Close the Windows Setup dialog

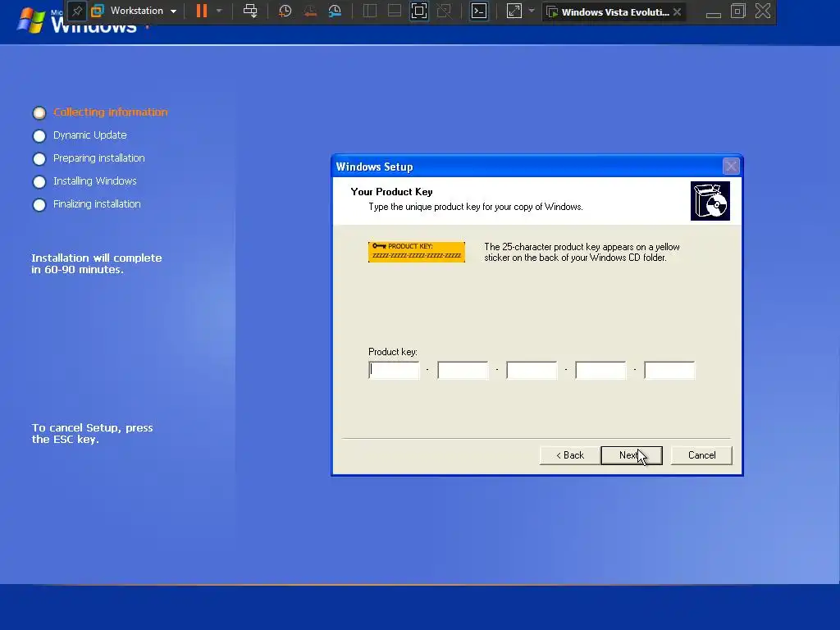(x=731, y=167)
